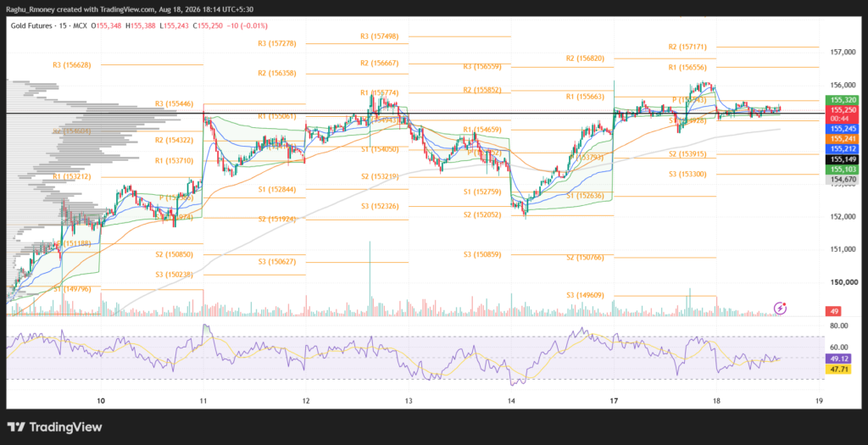This screenshot has height=445, width=868.
Task: Click the pivot label S2 (153219)
Action: (379, 176)
